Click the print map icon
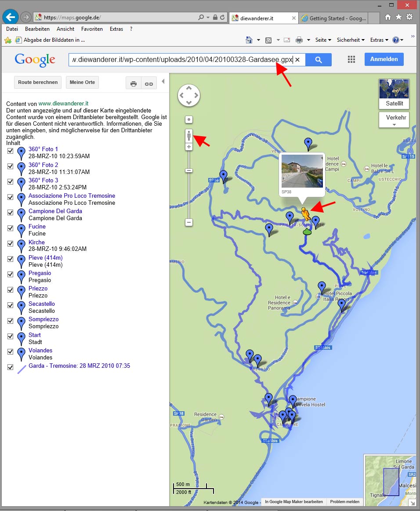 (134, 83)
